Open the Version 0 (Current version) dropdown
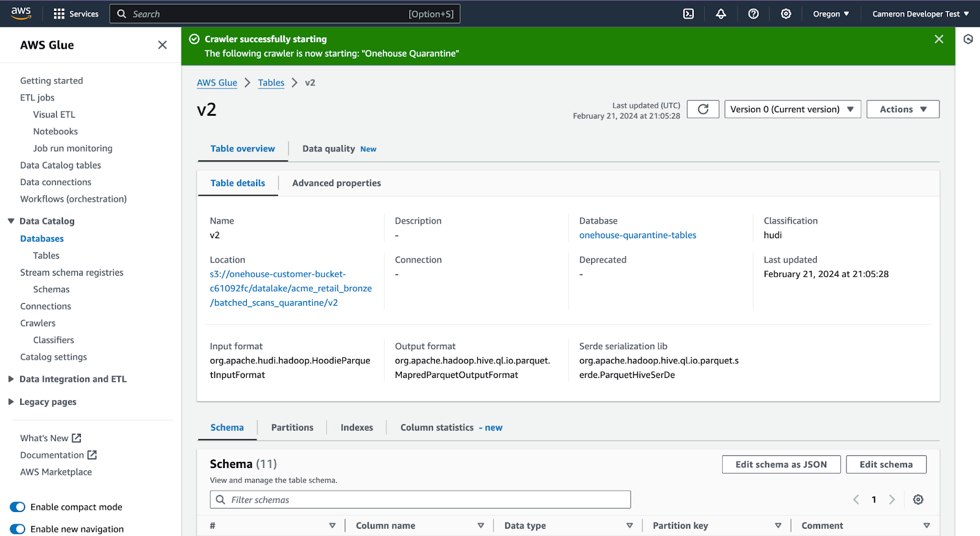The image size is (980, 536). coord(793,109)
